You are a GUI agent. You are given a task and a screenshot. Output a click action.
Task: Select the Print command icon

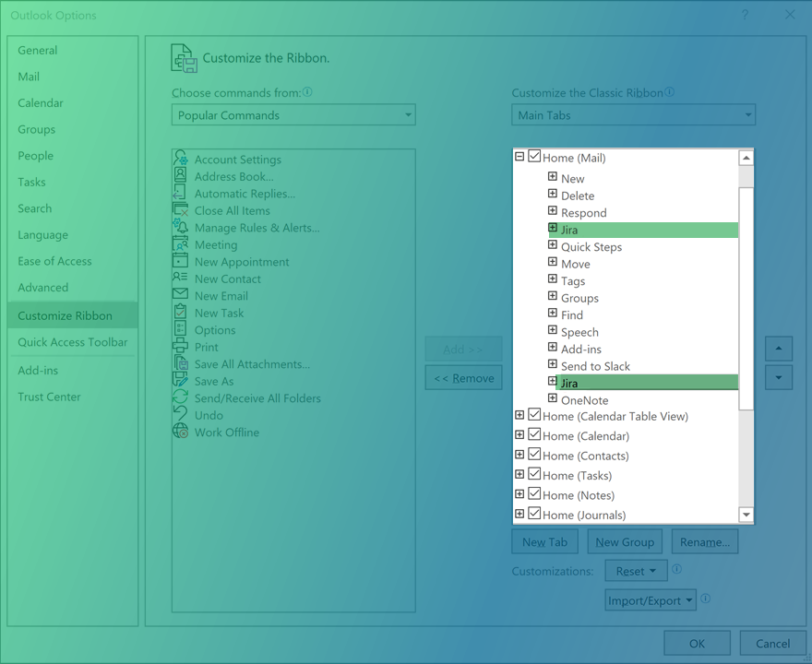(x=181, y=347)
